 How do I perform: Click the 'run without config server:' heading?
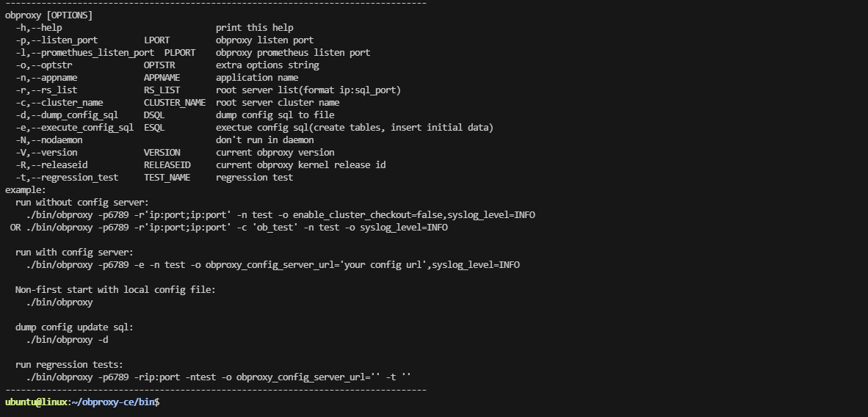click(82, 203)
